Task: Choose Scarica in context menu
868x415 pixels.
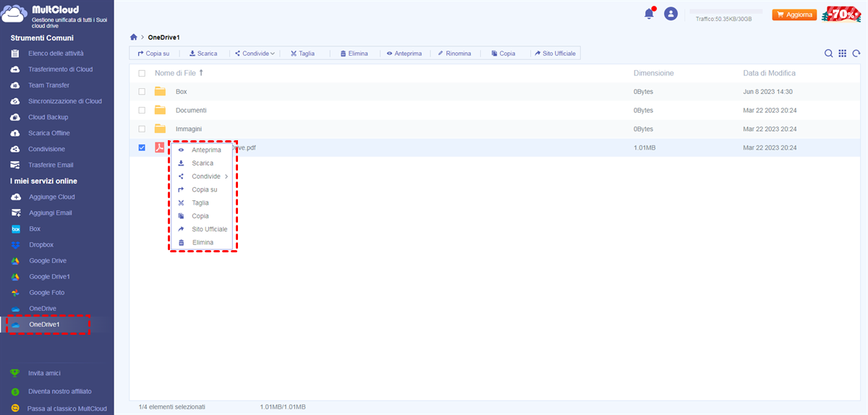Action: click(x=203, y=163)
